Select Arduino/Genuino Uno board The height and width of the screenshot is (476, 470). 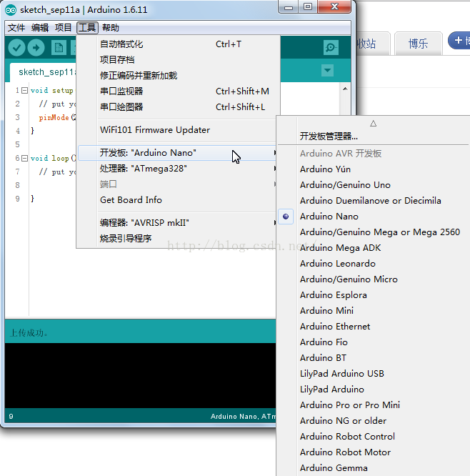point(374,185)
